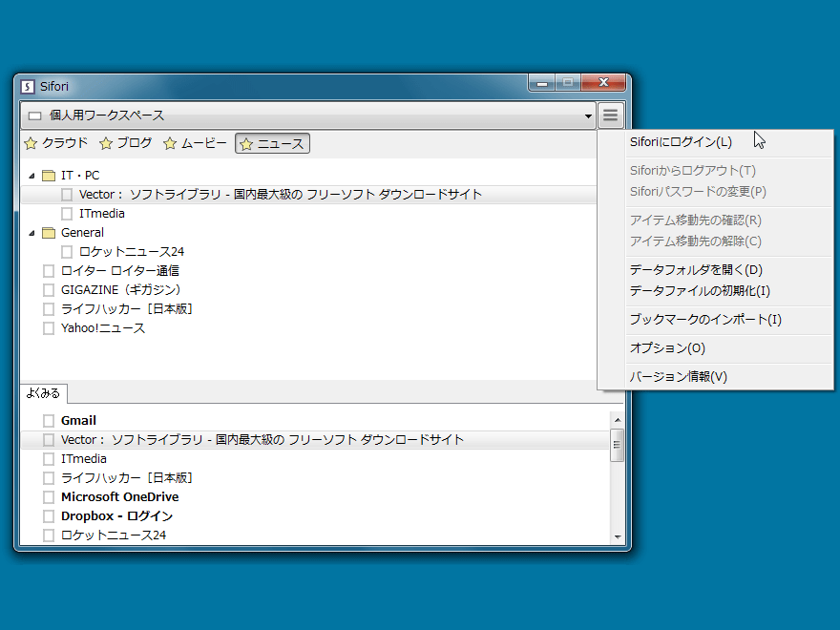Click the star icon beside ムービー
The image size is (840, 630).
tap(170, 143)
